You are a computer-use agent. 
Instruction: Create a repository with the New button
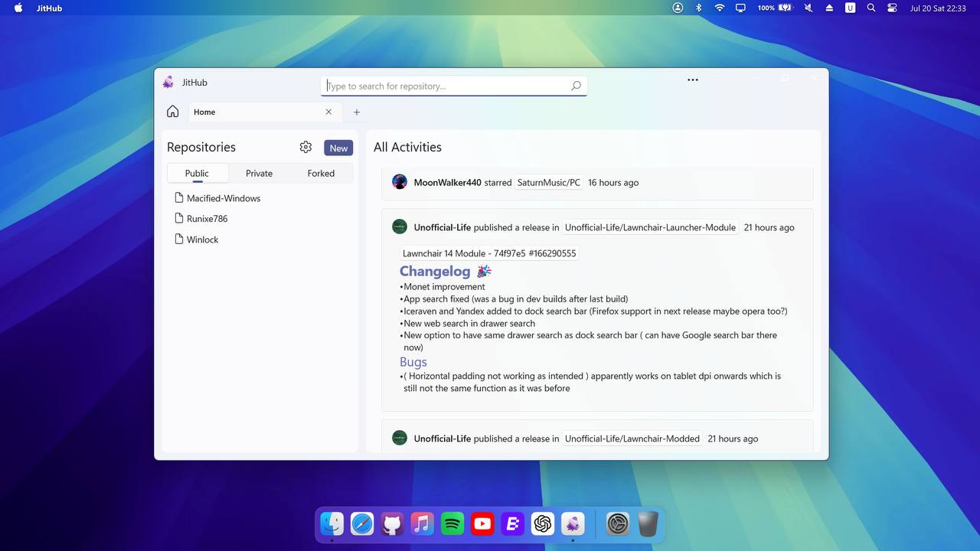338,148
